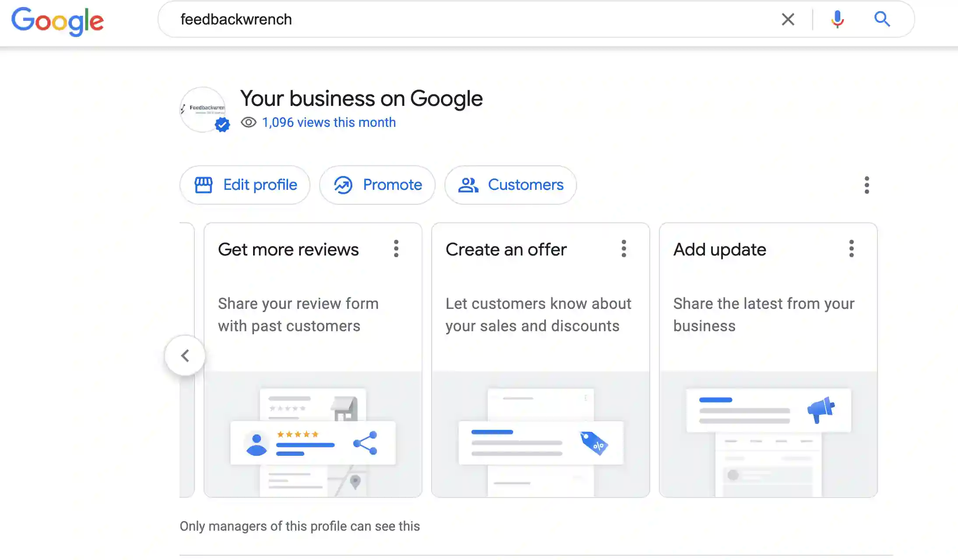Open Edit profile via the storefront icon
This screenshot has width=958, height=560.
204,185
